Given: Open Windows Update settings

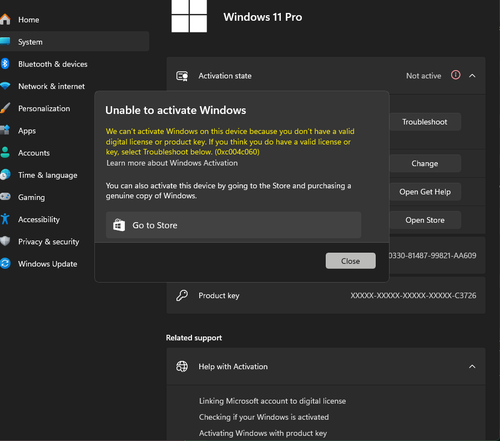Looking at the screenshot, I should coord(48,264).
